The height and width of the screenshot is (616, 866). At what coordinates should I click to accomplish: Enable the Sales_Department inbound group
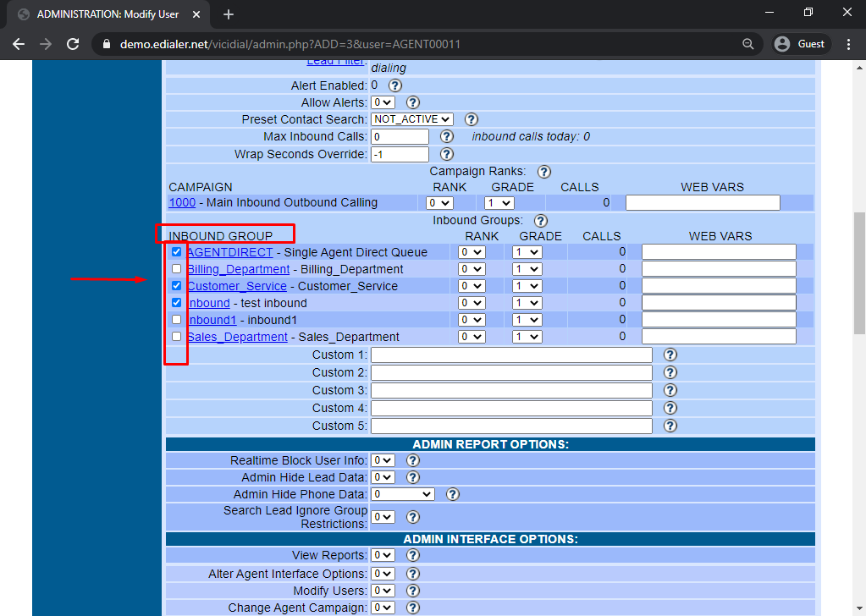click(x=176, y=337)
